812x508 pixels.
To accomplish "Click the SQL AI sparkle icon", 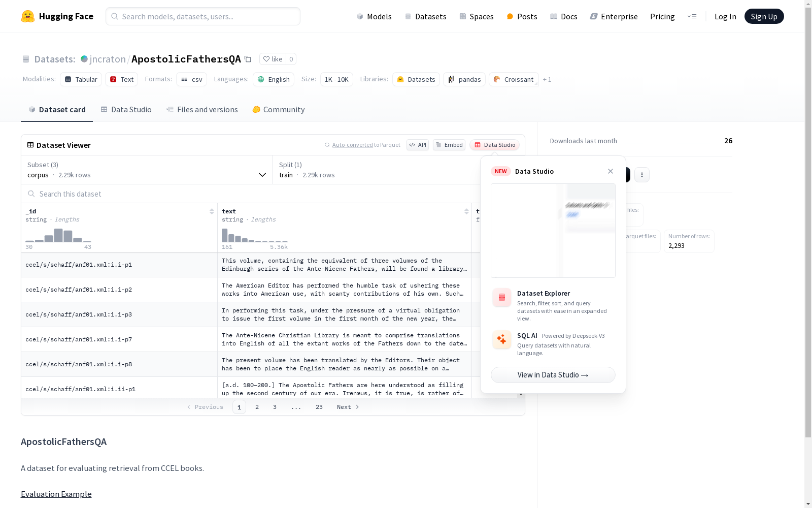I will [x=502, y=339].
